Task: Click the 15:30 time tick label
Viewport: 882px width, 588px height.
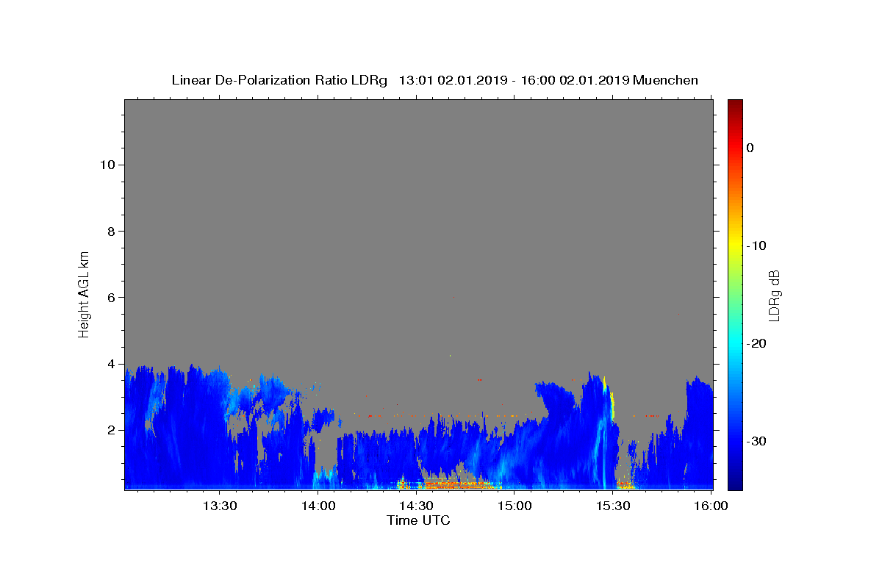Action: click(x=613, y=506)
